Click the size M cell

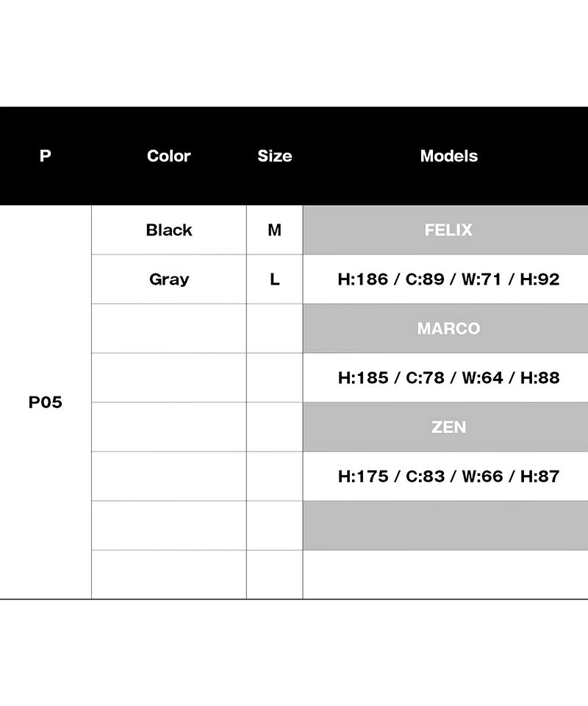pyautogui.click(x=274, y=230)
